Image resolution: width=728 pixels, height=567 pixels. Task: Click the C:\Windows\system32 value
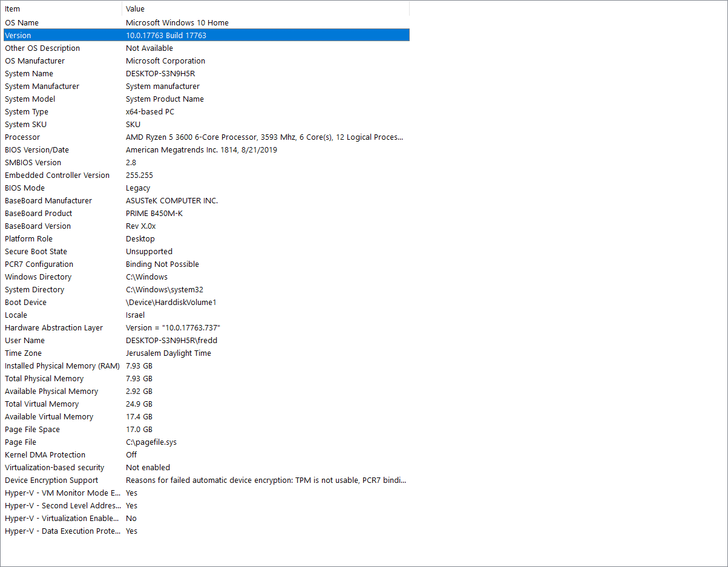(165, 290)
